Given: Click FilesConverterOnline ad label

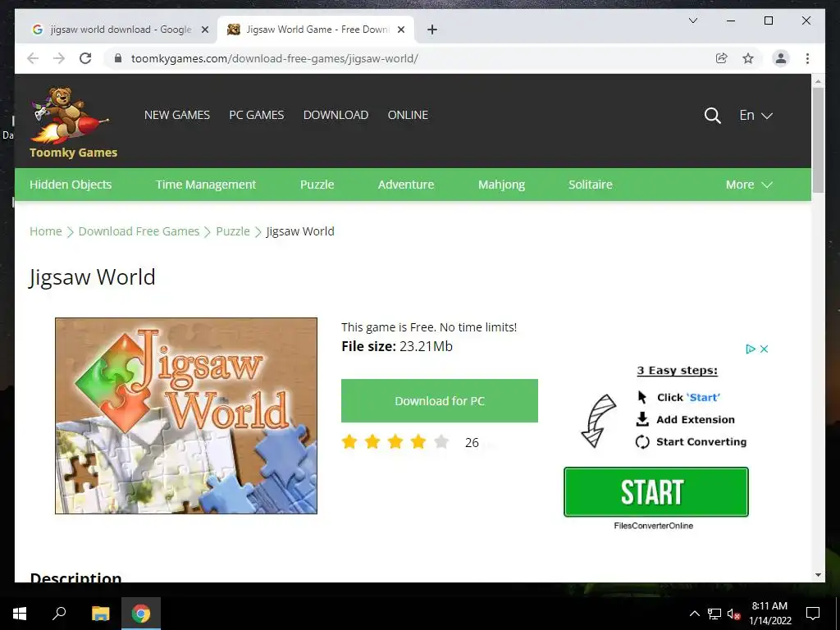Looking at the screenshot, I should tap(654, 526).
